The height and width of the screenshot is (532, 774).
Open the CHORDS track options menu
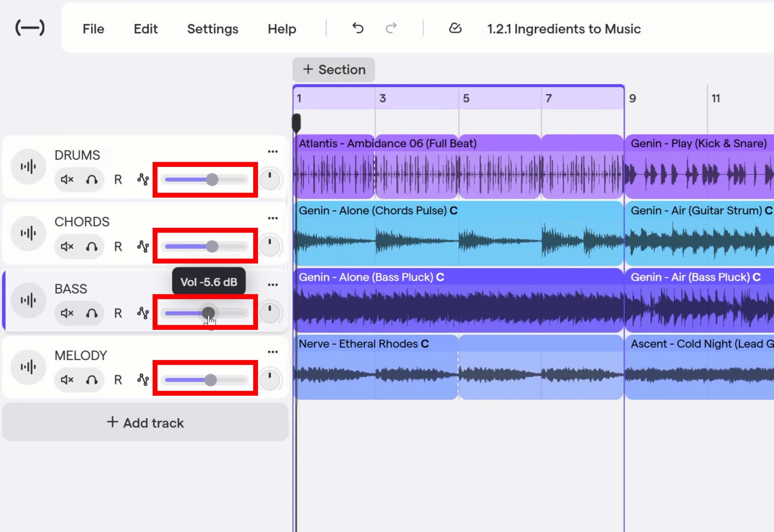tap(273, 218)
